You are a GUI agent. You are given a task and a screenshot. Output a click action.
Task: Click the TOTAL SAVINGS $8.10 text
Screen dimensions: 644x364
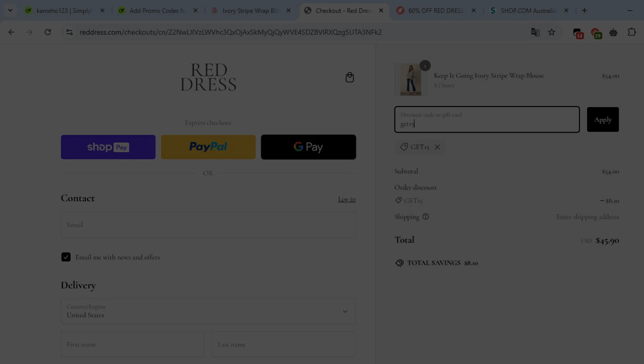click(442, 263)
